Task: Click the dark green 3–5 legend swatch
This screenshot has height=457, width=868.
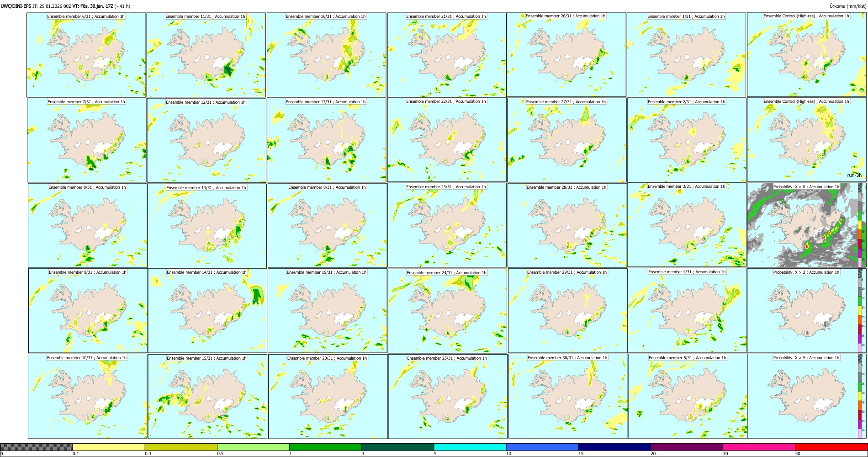Action: pos(397,447)
